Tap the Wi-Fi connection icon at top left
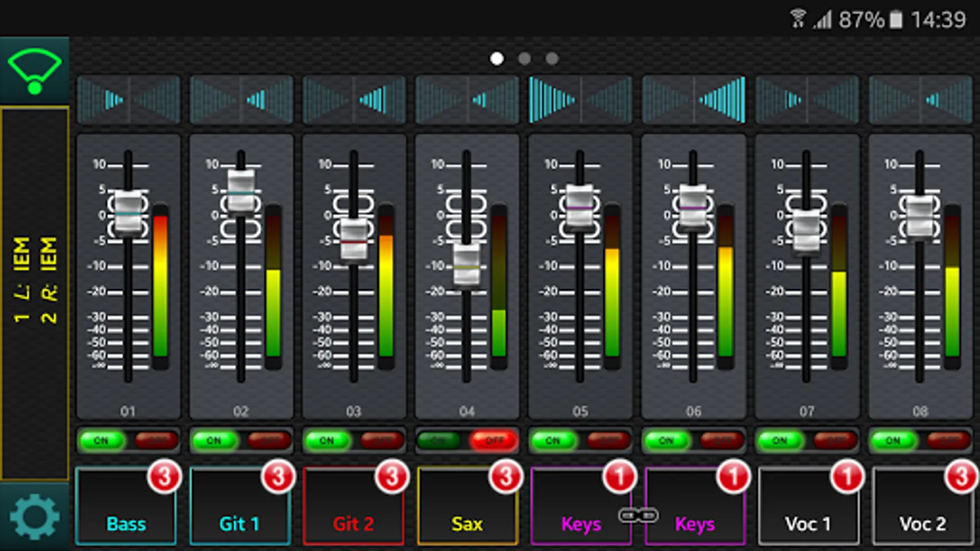The width and height of the screenshot is (980, 551). (34, 72)
